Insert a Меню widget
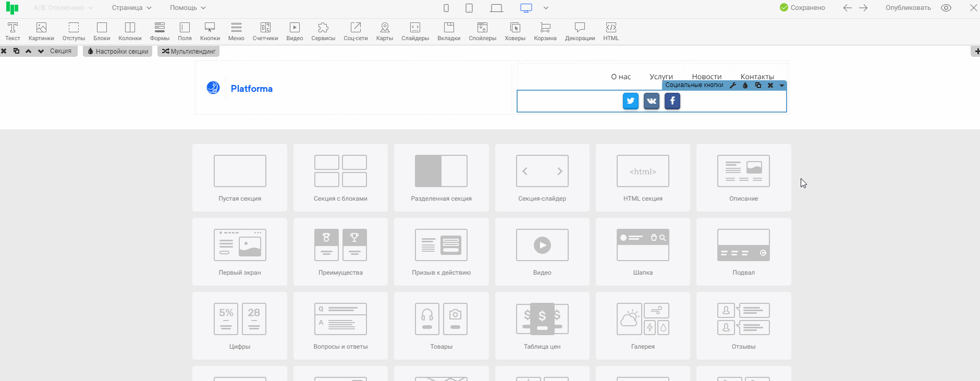The image size is (980, 381). 236,31
